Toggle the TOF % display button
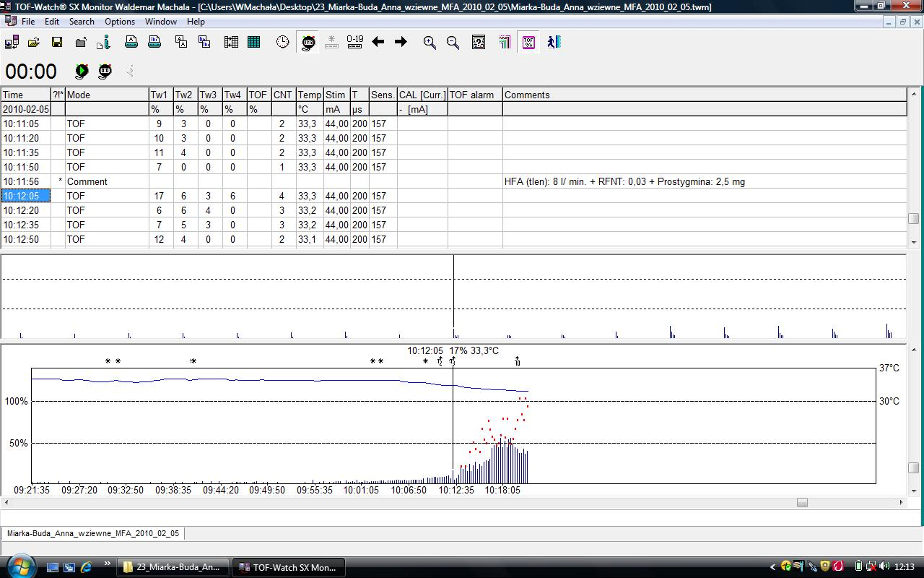Image resolution: width=924 pixels, height=578 pixels. tap(529, 43)
